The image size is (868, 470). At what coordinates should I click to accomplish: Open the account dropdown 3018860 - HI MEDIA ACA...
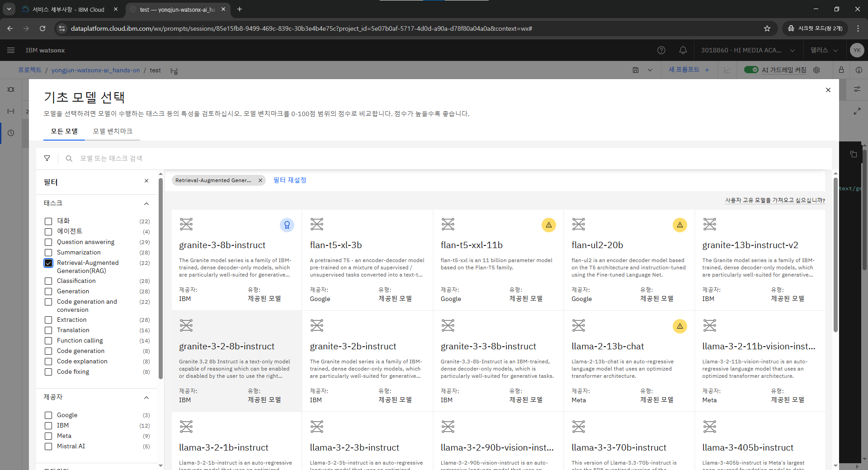point(748,50)
